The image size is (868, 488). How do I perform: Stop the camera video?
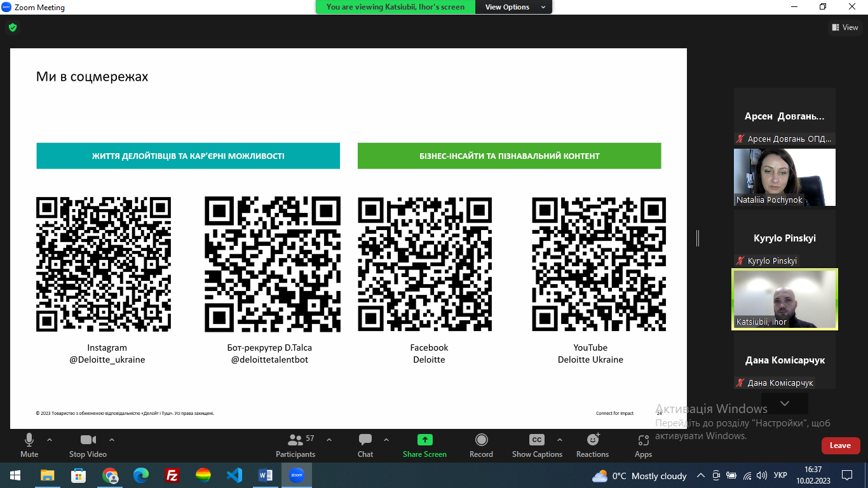tap(88, 445)
